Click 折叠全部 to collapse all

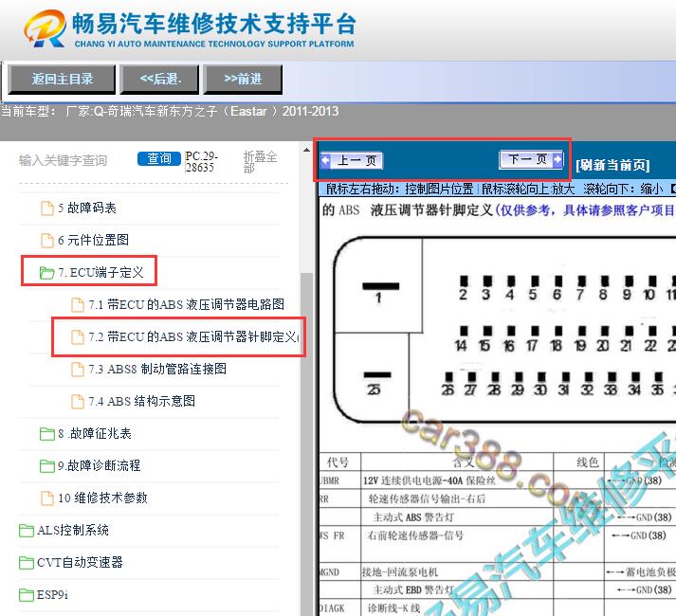pyautogui.click(x=261, y=161)
